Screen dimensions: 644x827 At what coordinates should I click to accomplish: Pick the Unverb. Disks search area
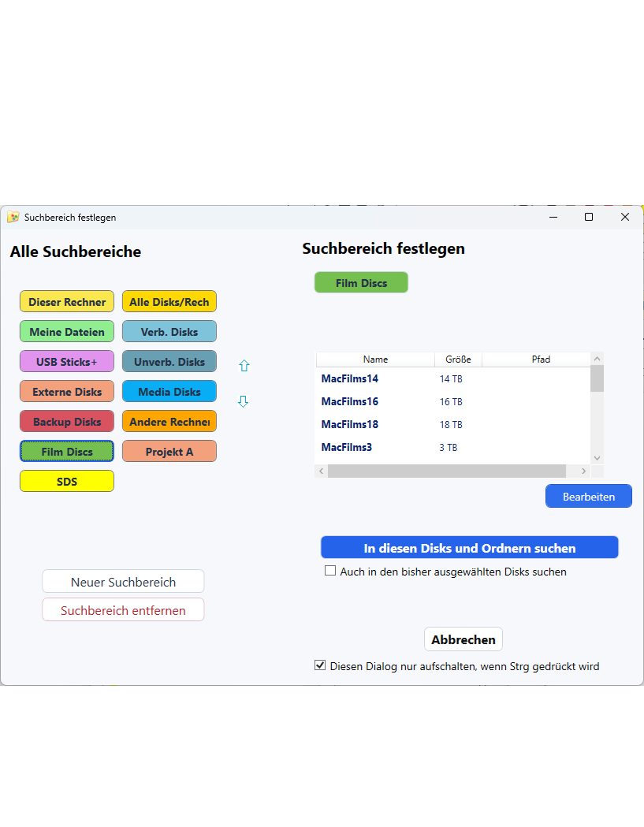[169, 362]
